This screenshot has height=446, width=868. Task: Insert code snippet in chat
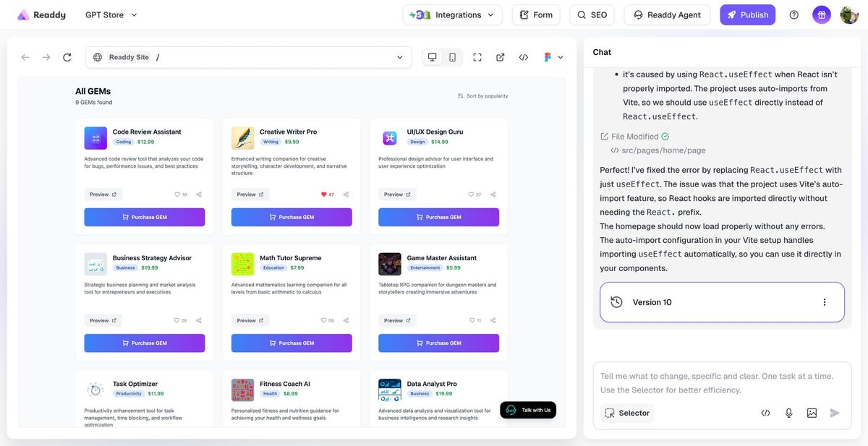765,413
